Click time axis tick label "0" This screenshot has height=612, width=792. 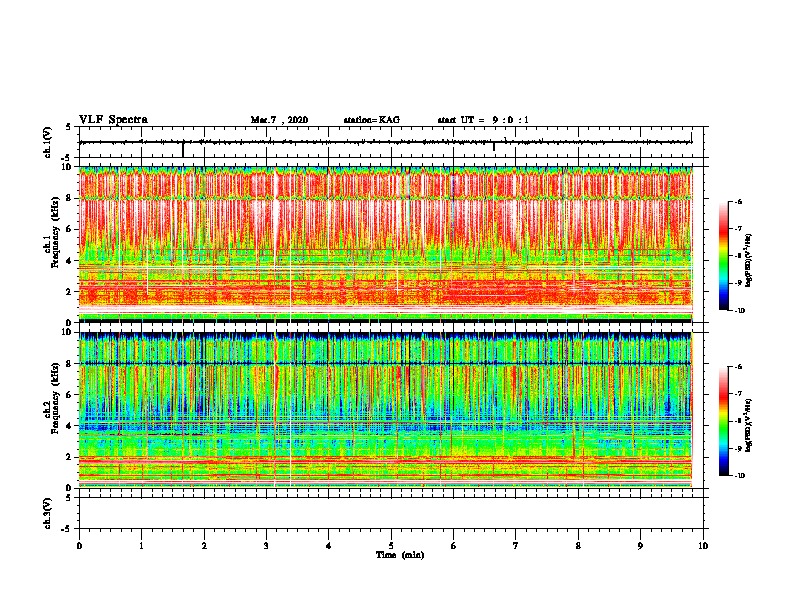[79, 546]
